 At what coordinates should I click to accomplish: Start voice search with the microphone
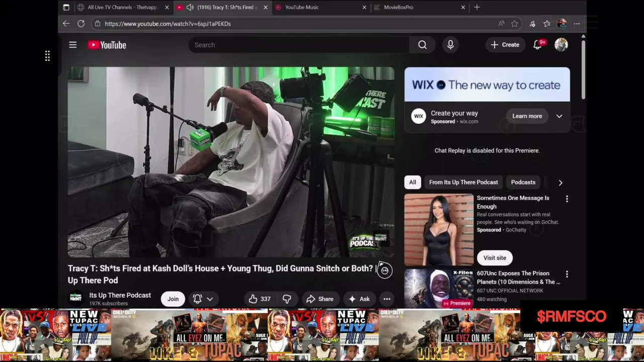[x=450, y=45]
